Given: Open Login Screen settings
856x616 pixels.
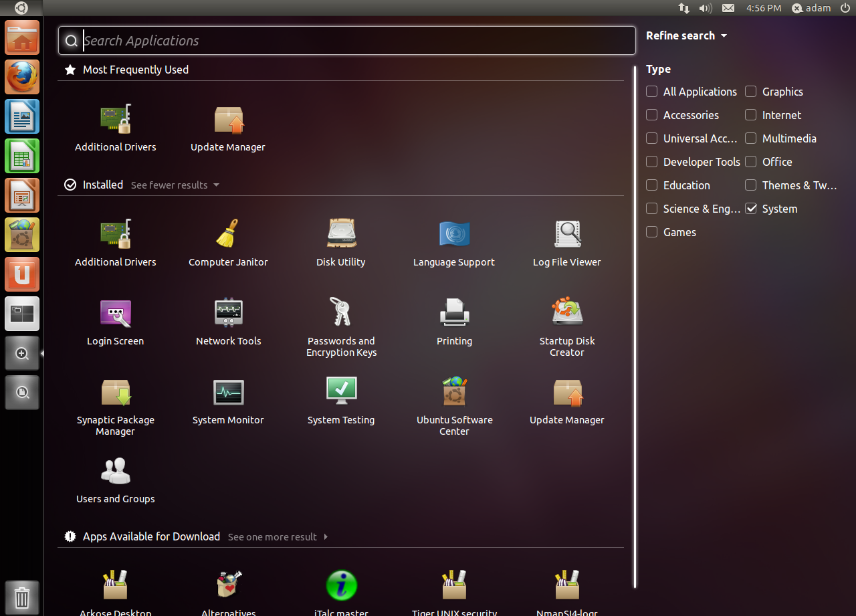Looking at the screenshot, I should (x=116, y=322).
